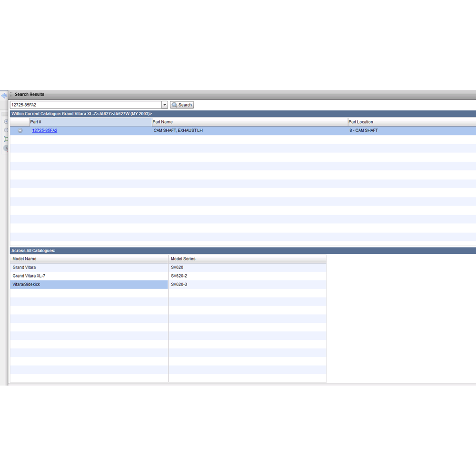Viewport: 476px width, 476px height.
Task: Open the part number search dropdown arrow
Action: click(165, 105)
